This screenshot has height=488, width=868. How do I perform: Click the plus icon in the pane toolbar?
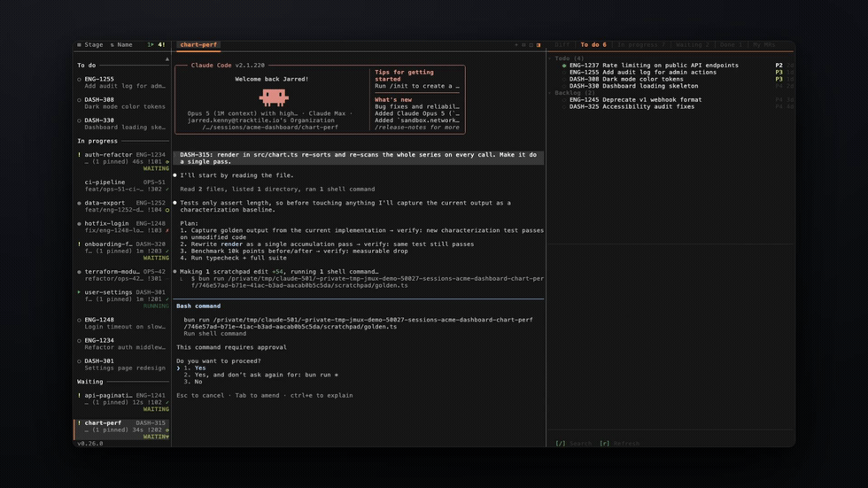[516, 45]
